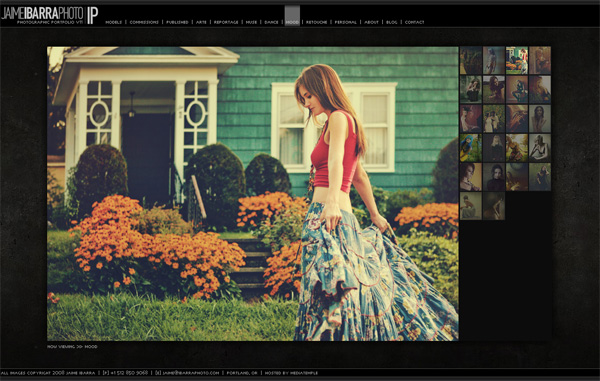Go to the Published section
The height and width of the screenshot is (381, 600).
[x=177, y=22]
